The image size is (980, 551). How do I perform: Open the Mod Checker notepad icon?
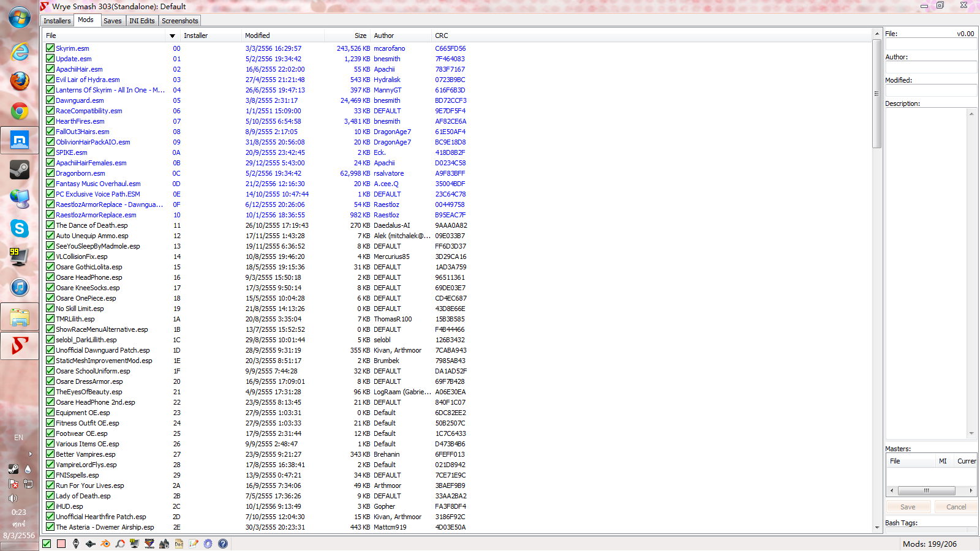(x=194, y=544)
